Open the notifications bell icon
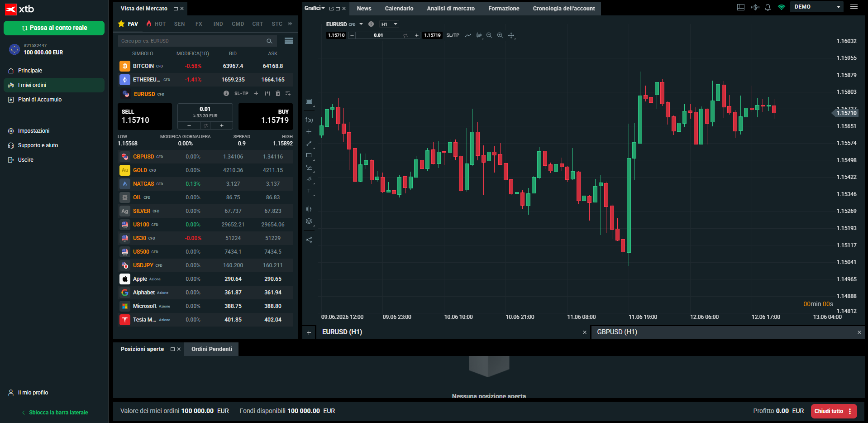 [x=768, y=7]
